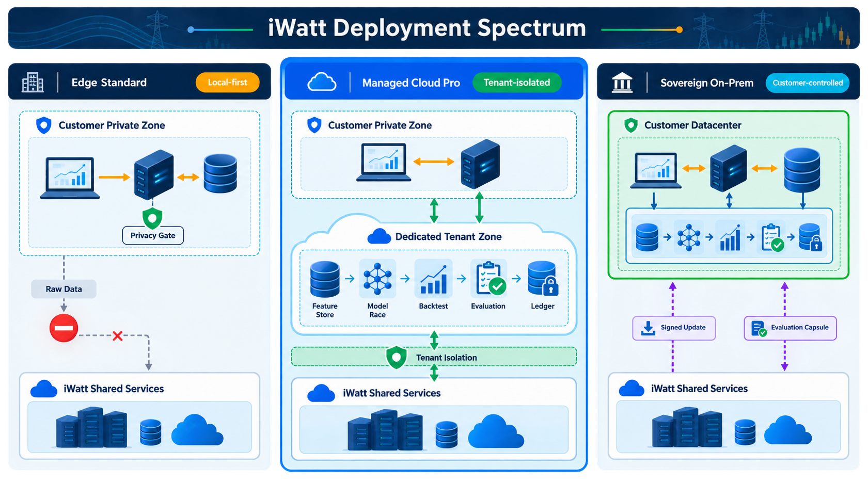868x483 pixels.
Task: Select the Local-first badge
Action: tap(227, 83)
